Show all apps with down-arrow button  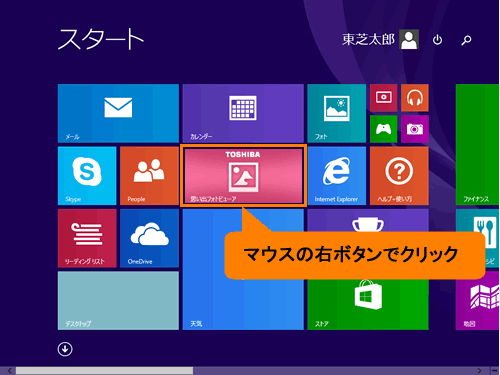[65, 349]
